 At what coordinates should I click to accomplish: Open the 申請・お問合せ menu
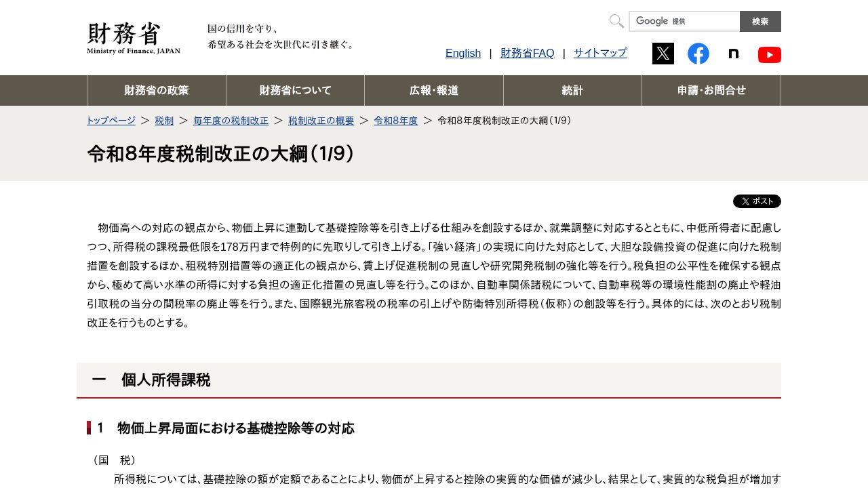click(x=711, y=90)
